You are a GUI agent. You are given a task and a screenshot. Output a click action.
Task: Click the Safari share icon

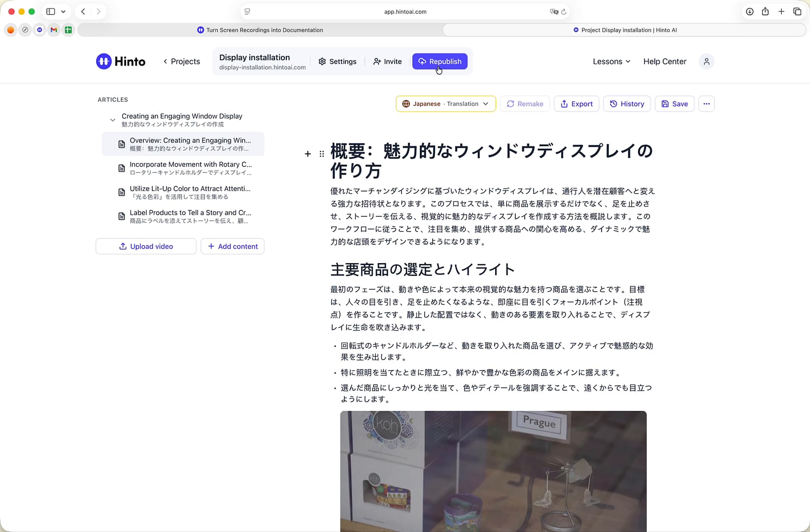pyautogui.click(x=765, y=11)
